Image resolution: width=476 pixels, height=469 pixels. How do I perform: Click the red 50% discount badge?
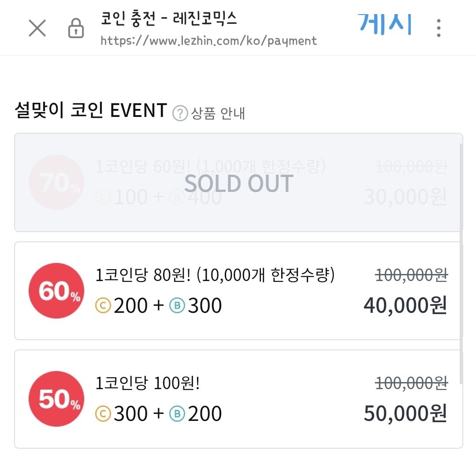pos(56,399)
